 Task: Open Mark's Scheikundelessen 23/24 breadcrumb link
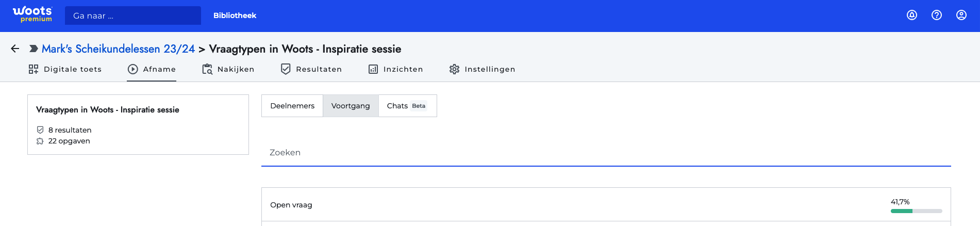(x=118, y=49)
